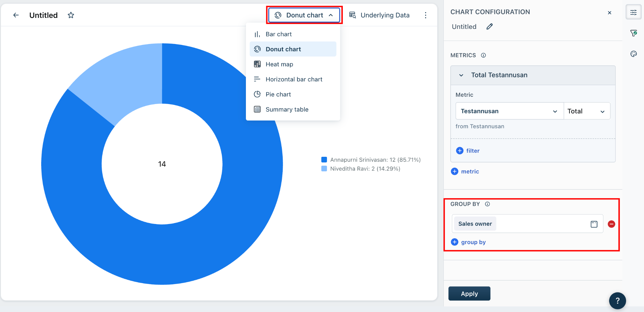Click the Sales owner group by field
The width and height of the screenshot is (644, 312).
coord(527,224)
